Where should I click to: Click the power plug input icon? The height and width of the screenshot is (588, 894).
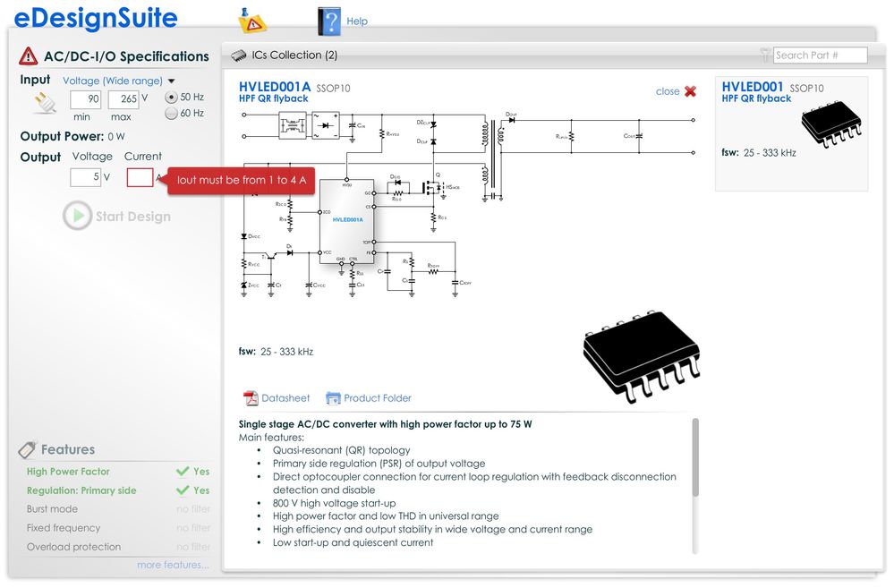pos(45,103)
